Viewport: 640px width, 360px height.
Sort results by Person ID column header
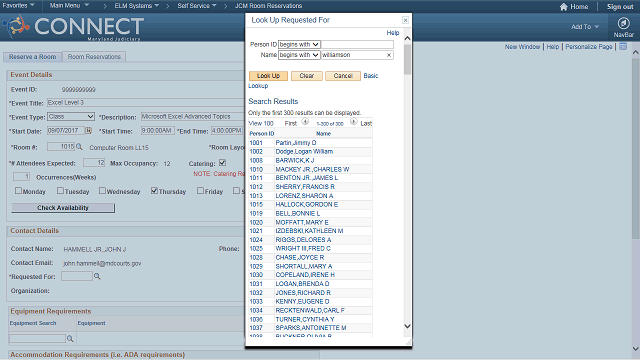[262, 133]
